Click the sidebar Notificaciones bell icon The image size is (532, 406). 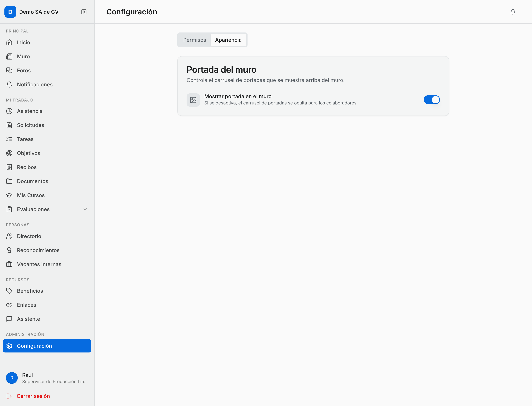9,85
